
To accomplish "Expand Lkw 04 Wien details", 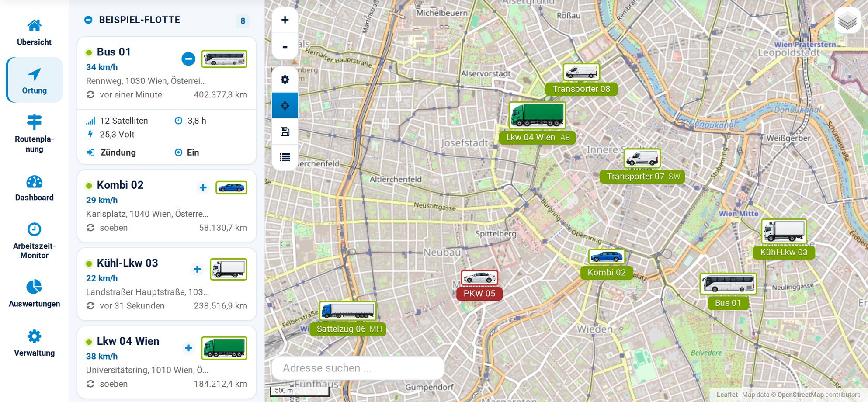I will (188, 348).
